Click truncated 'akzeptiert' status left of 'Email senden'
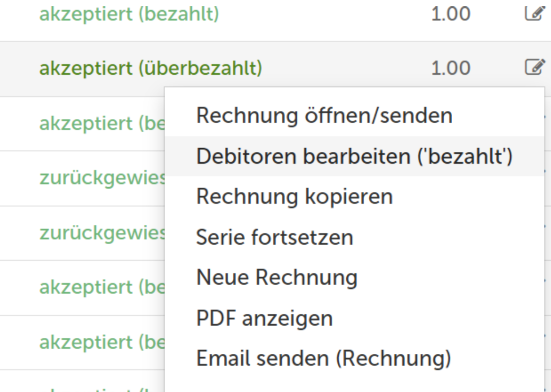 pyautogui.click(x=102, y=342)
